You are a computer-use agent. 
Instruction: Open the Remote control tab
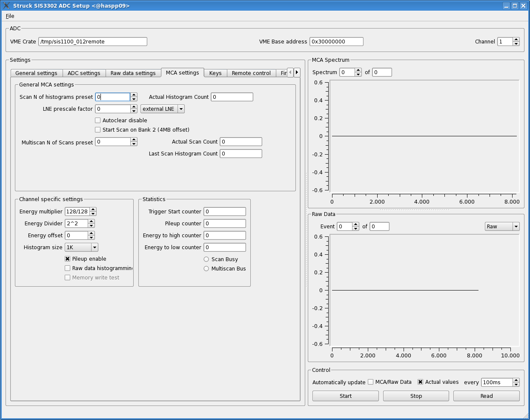pos(251,73)
